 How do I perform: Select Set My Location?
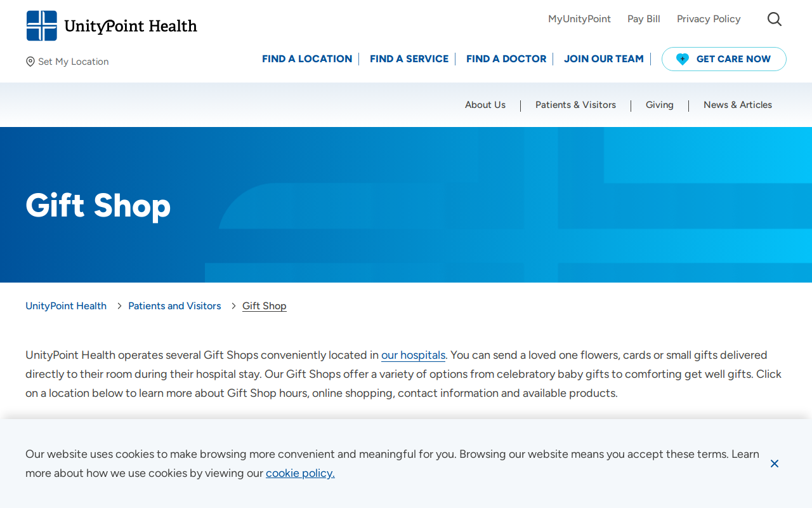coord(67,62)
